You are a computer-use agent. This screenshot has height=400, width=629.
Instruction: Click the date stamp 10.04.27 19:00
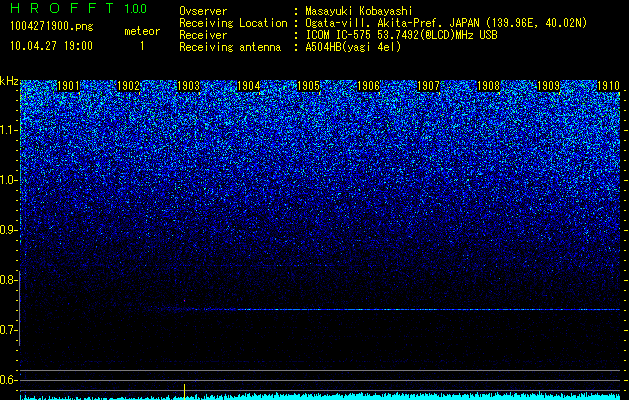tap(51, 46)
